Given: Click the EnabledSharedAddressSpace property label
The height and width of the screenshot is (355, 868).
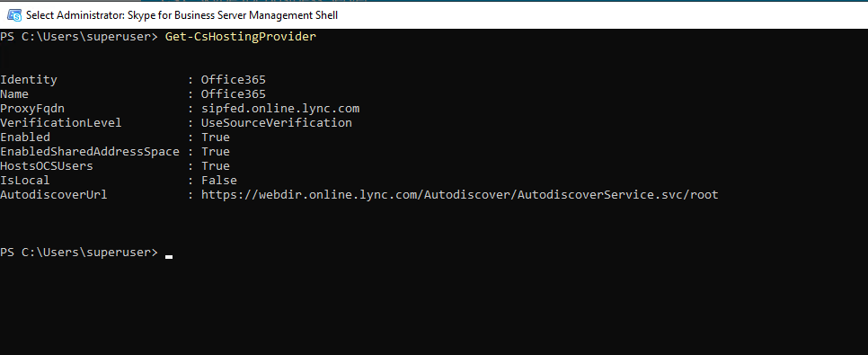Looking at the screenshot, I should 90,152.
